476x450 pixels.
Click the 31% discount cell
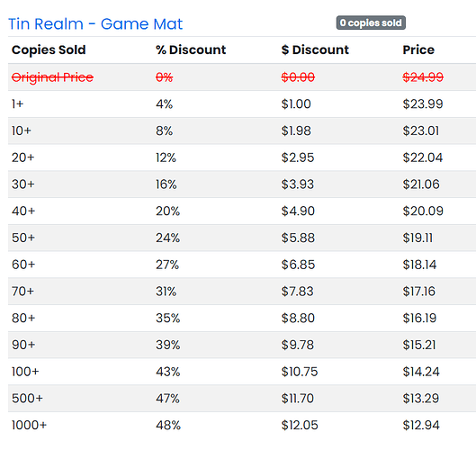166,292
